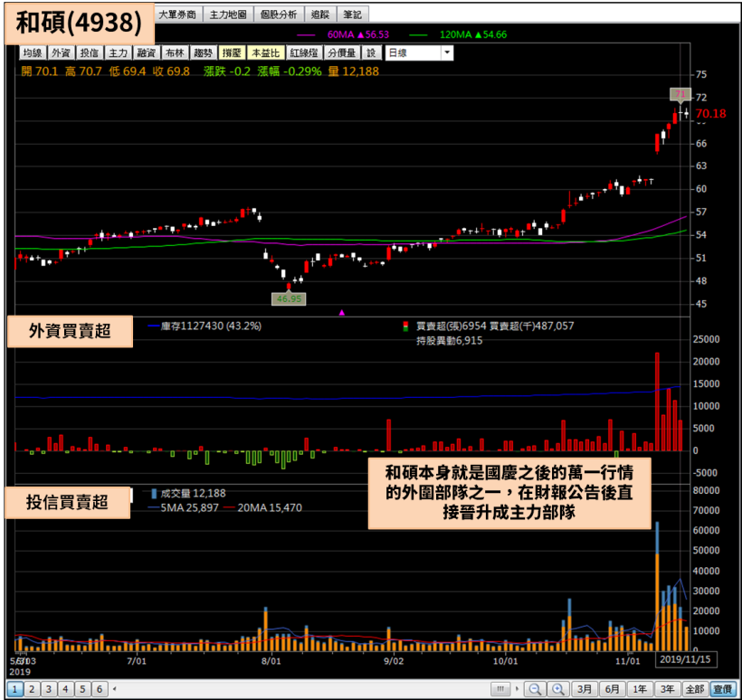Click the left scroll arrow beside page 6
742x700 pixels.
coord(115,688)
